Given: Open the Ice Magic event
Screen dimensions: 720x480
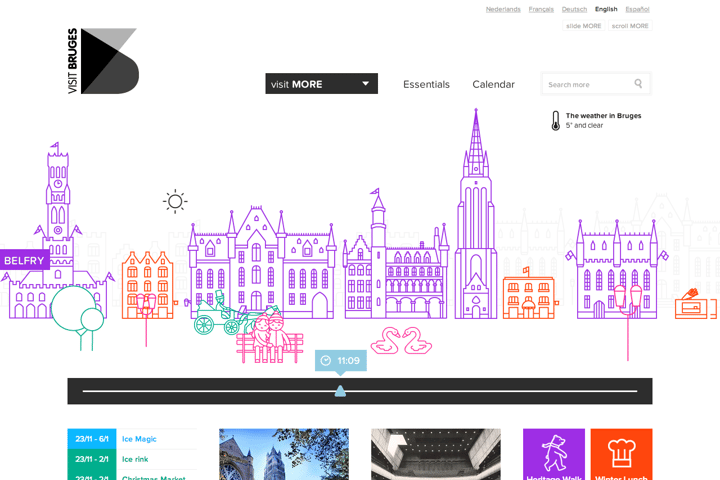Looking at the screenshot, I should tap(139, 439).
